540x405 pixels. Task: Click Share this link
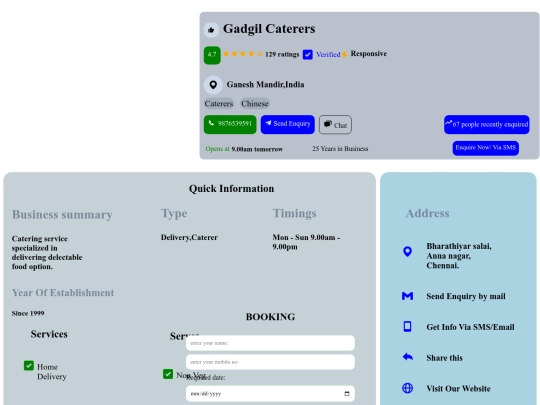click(444, 358)
